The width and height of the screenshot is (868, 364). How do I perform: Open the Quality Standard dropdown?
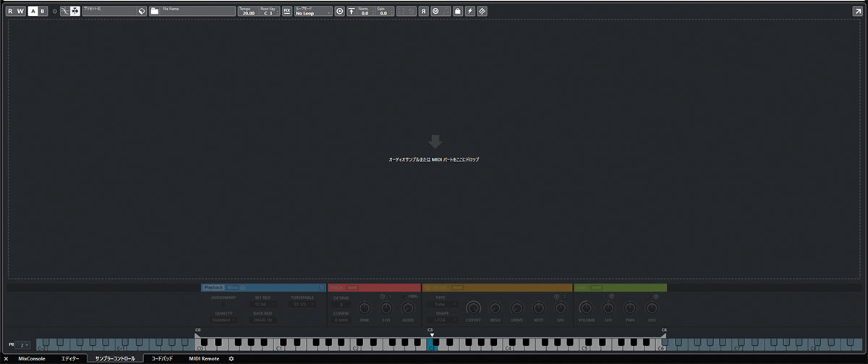(223, 320)
